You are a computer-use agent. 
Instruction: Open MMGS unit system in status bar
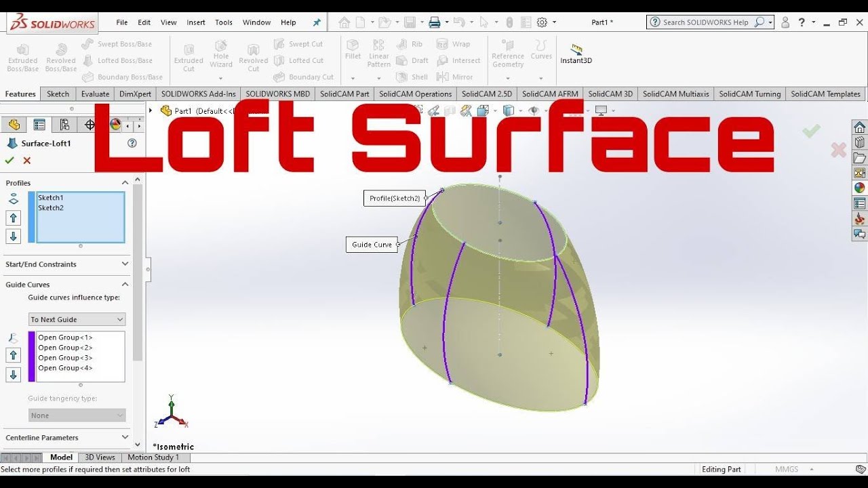tap(787, 470)
